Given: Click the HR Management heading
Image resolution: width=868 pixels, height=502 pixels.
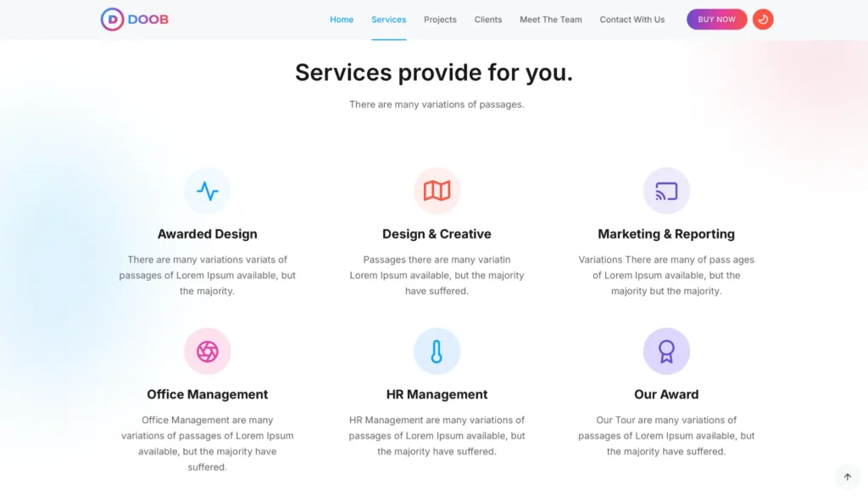Looking at the screenshot, I should click(x=437, y=394).
